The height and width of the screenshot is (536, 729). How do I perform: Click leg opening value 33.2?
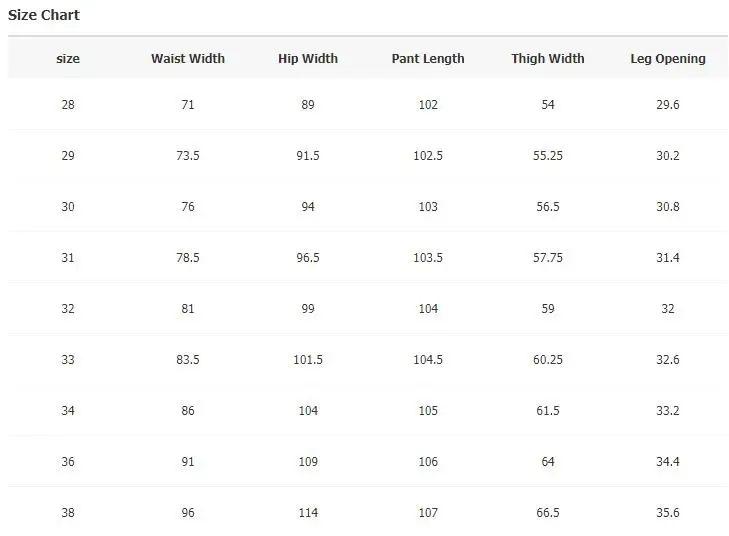click(x=668, y=410)
